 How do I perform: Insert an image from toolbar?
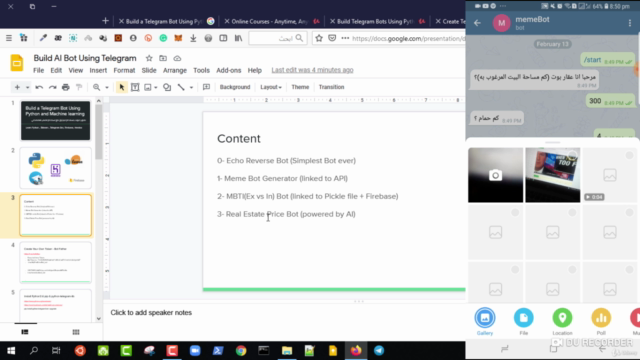tap(148, 87)
